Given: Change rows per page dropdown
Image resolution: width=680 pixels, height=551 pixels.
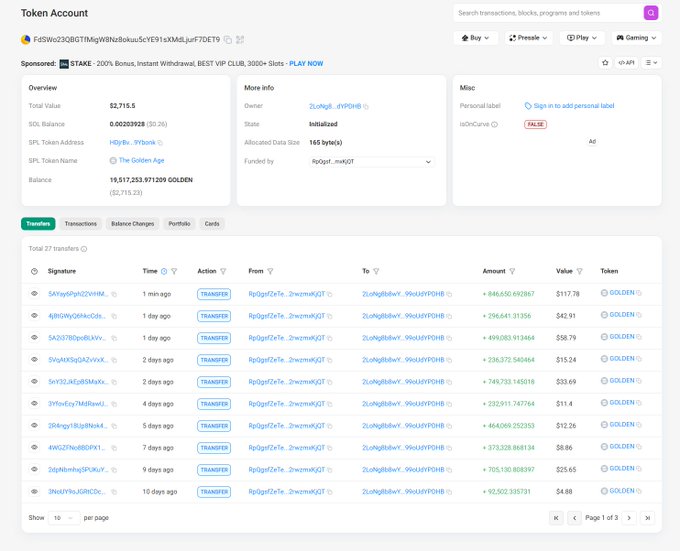Looking at the screenshot, I should pos(64,518).
